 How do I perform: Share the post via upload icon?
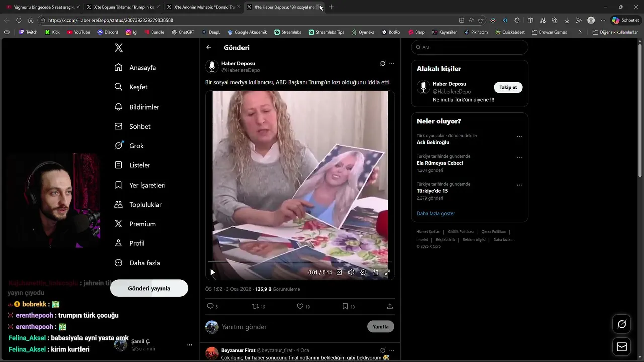click(x=390, y=306)
